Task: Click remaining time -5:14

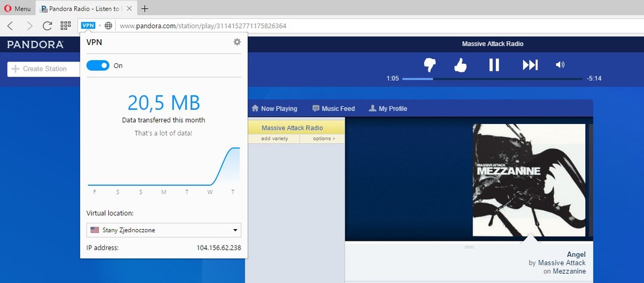Action: tap(594, 78)
